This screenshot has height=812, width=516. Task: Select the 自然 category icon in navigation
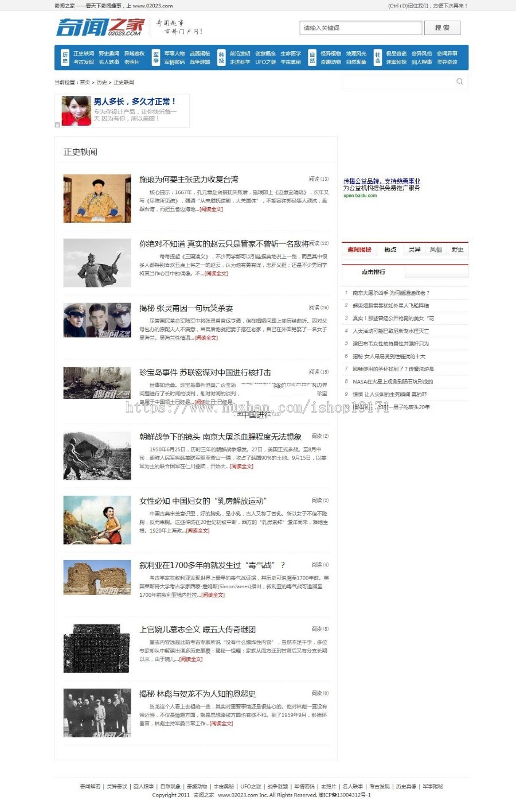(x=313, y=57)
